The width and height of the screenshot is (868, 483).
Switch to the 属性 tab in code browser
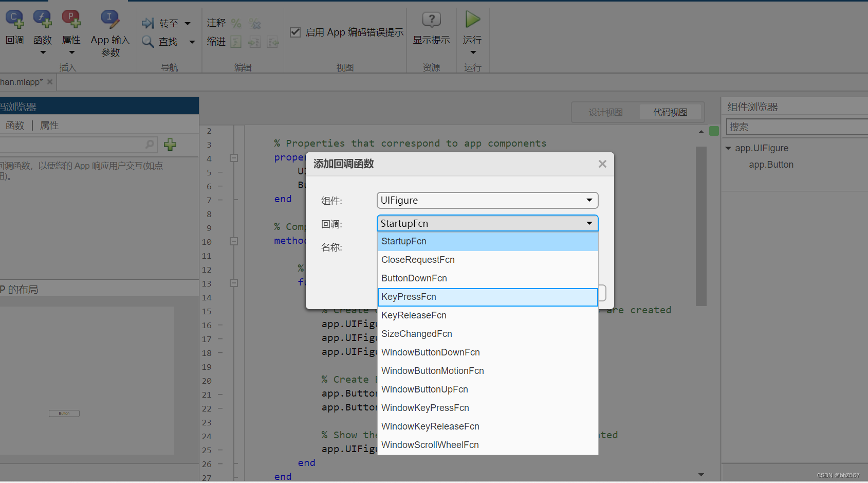pos(49,125)
